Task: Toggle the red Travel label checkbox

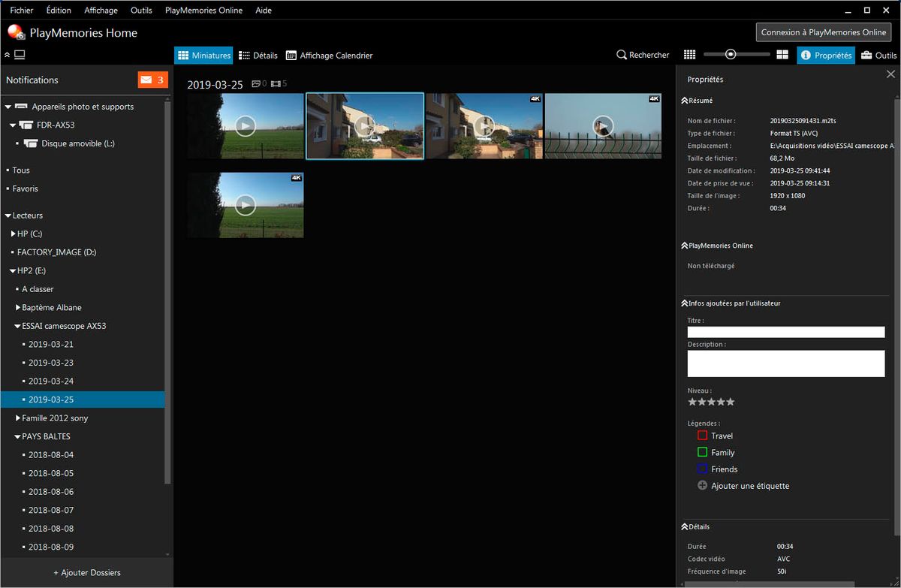Action: 702,435
